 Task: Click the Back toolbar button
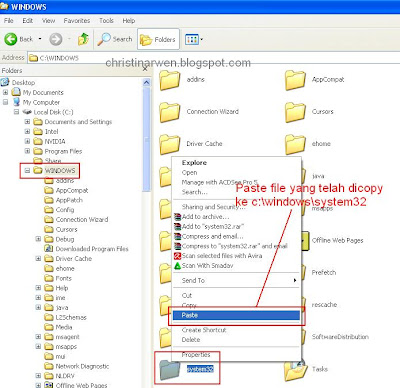point(18,39)
